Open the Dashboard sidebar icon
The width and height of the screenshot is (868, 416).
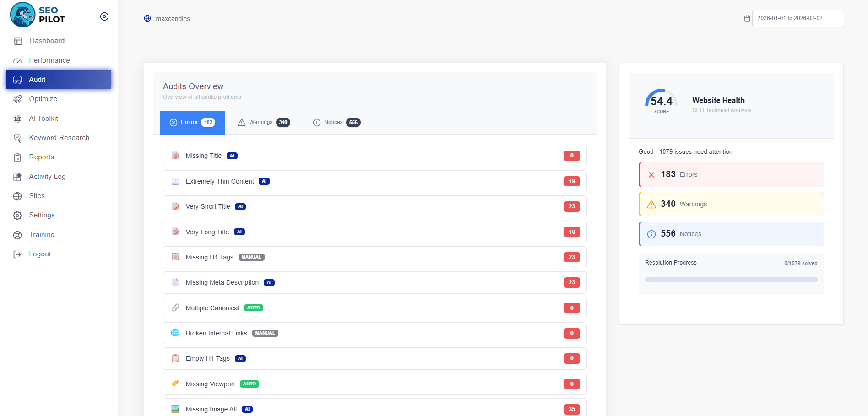point(17,41)
